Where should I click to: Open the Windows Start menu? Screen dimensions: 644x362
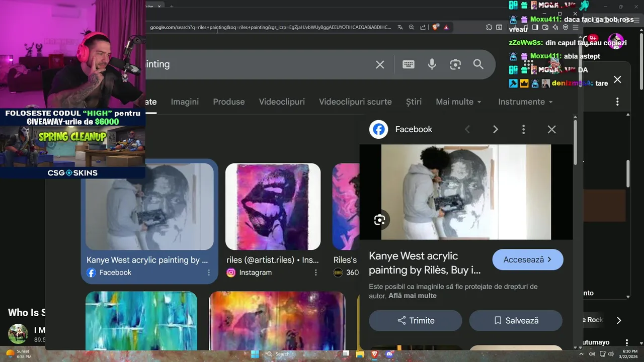click(x=255, y=354)
